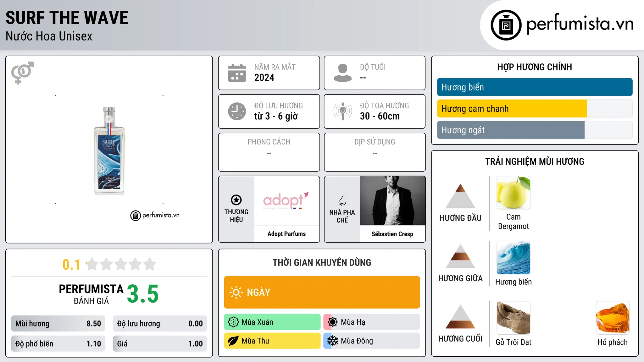The width and height of the screenshot is (644, 362).
Task: Click the unisex gender symbol icon
Action: (22, 73)
